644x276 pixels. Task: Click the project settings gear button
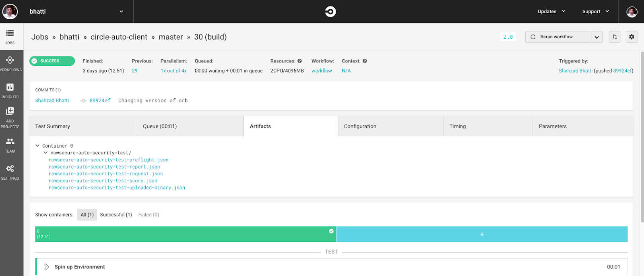(631, 37)
